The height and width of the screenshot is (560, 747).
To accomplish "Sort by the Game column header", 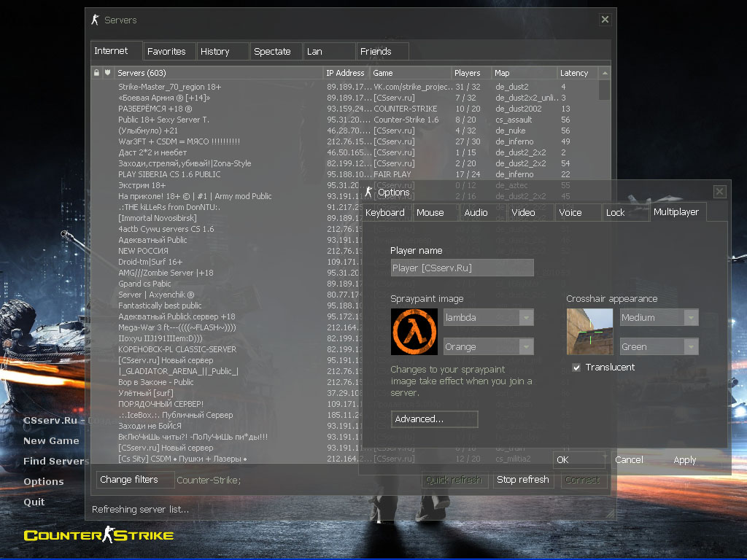I will tap(411, 73).
